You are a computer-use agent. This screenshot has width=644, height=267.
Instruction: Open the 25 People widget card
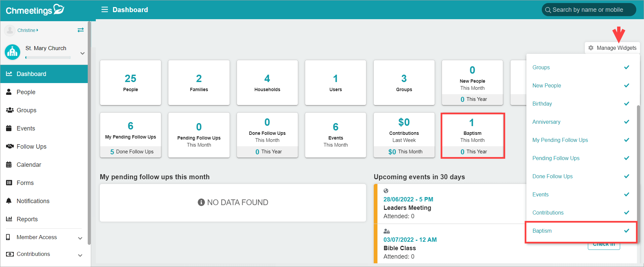pyautogui.click(x=130, y=83)
